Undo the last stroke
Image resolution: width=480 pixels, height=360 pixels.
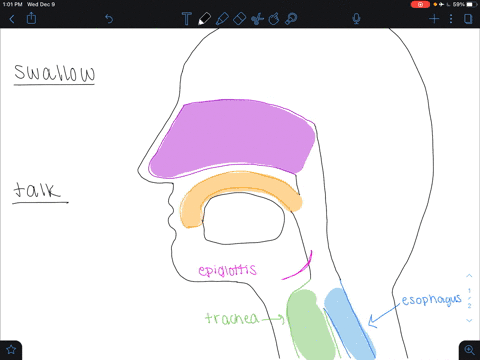[109, 19]
